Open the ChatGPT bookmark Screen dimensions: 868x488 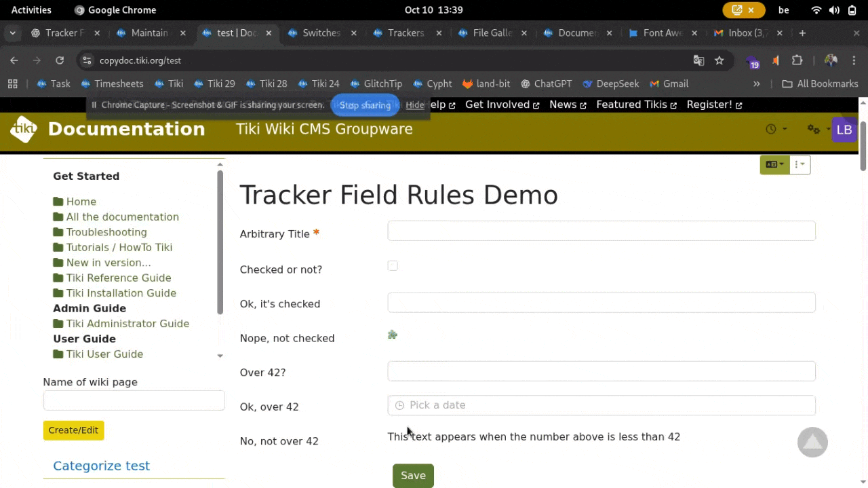(546, 83)
